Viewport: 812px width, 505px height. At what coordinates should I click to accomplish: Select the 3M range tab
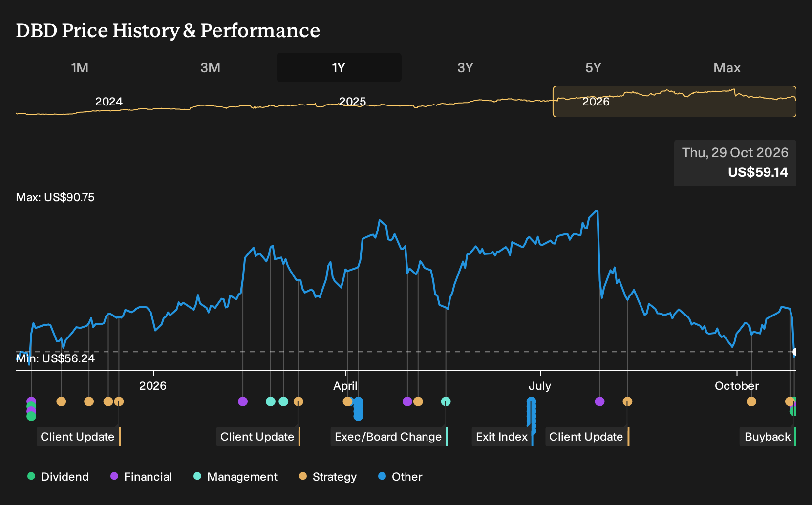(210, 67)
